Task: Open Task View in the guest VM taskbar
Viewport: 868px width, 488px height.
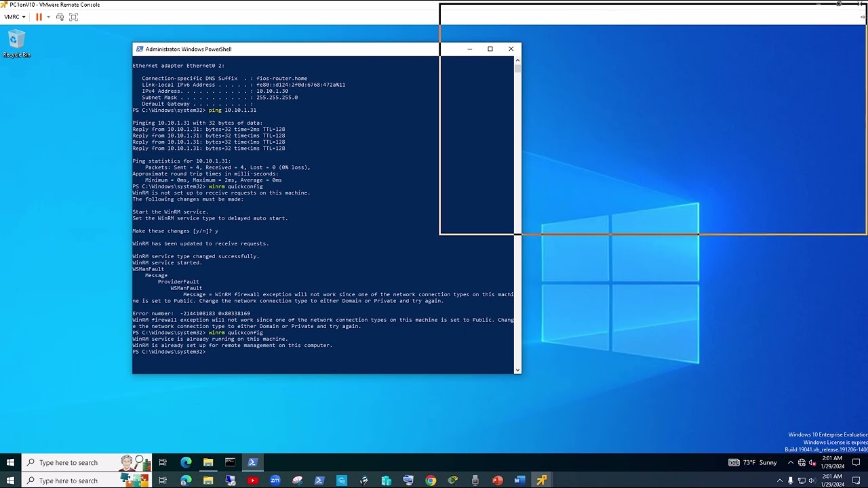Action: (163, 462)
